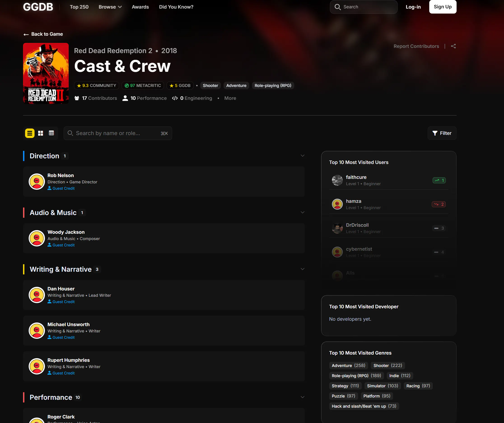Open Rob Nelson's name link
This screenshot has width=504, height=423.
click(x=61, y=175)
